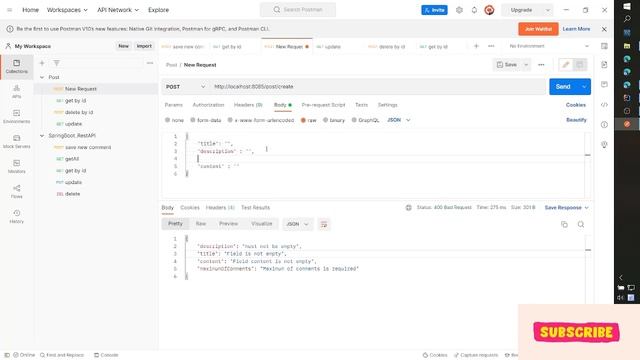This screenshot has width=640, height=360.
Task: Switch to the Authorization tab
Action: [x=208, y=105]
